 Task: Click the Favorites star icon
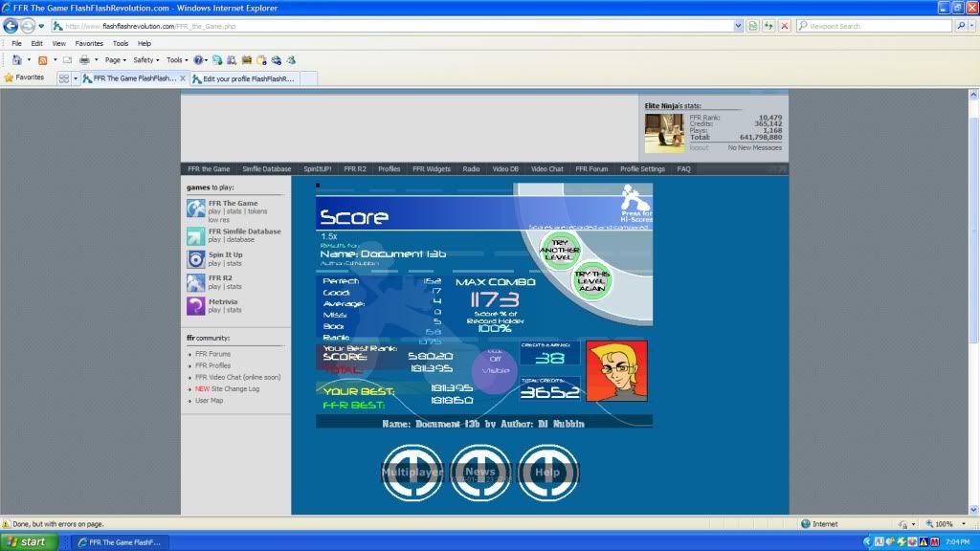coord(9,77)
